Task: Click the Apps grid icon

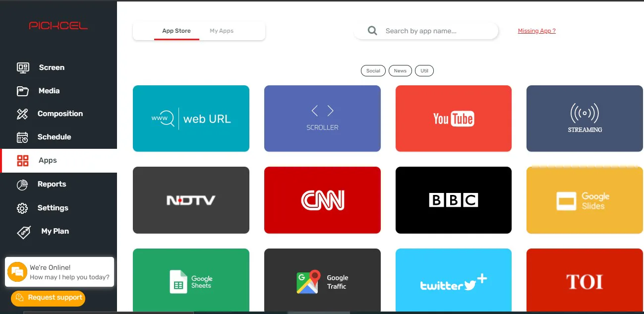Action: 23,160
